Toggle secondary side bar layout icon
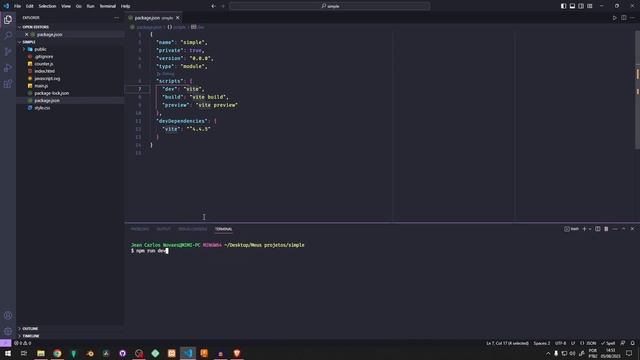The height and width of the screenshot is (360, 640). [x=581, y=6]
